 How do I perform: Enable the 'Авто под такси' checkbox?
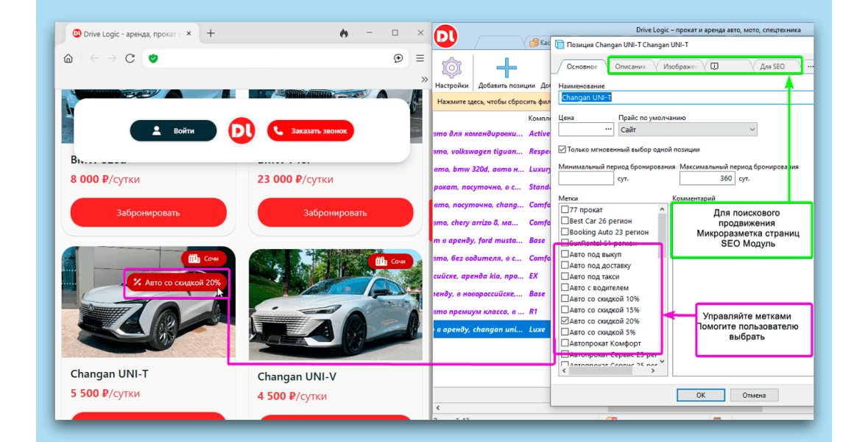click(x=565, y=277)
